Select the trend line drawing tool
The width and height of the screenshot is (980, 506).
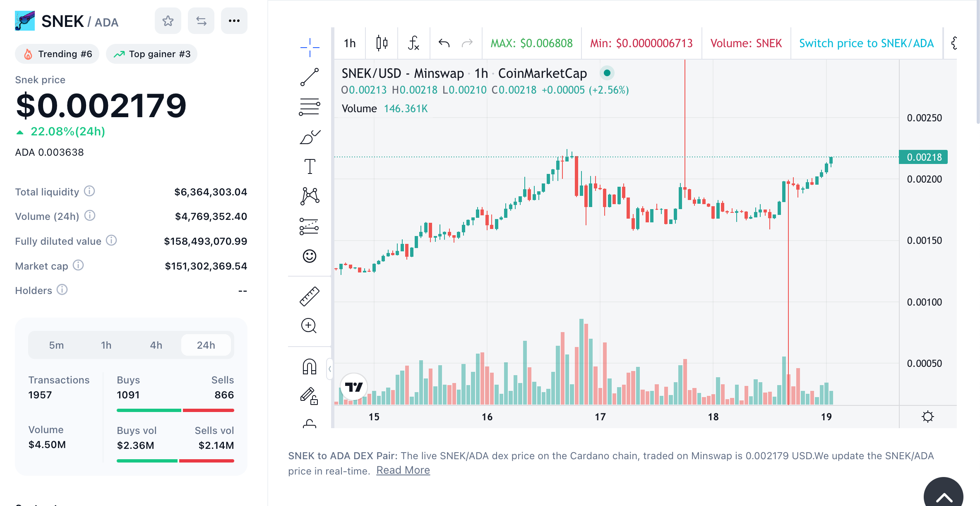pos(310,77)
